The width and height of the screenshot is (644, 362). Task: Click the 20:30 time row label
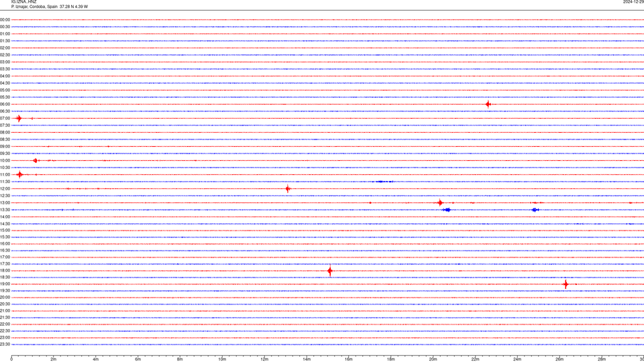[x=5, y=304]
